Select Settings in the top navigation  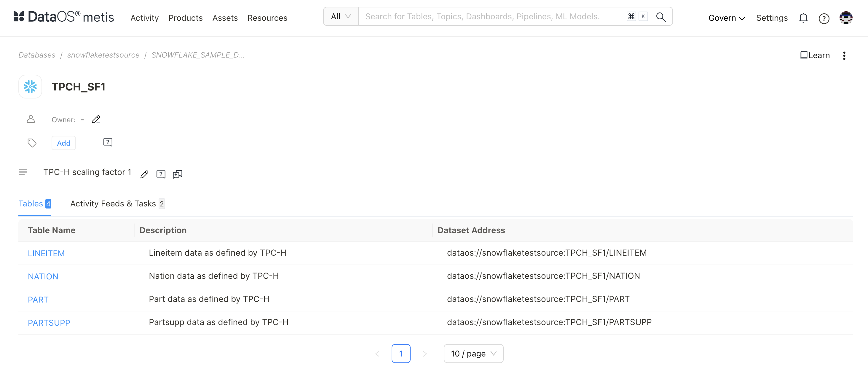pyautogui.click(x=772, y=18)
